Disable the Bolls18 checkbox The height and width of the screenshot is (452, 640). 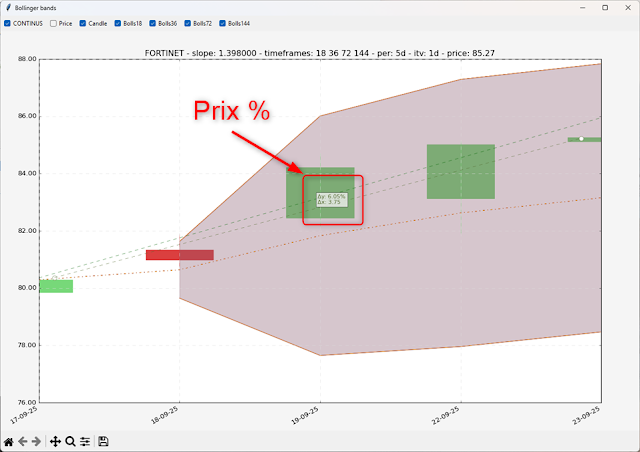(x=118, y=22)
